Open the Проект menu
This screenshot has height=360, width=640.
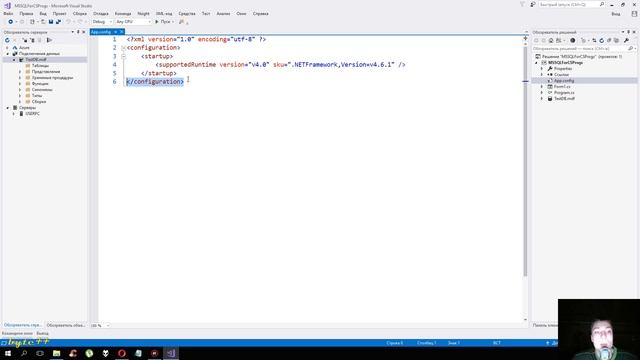click(x=59, y=13)
